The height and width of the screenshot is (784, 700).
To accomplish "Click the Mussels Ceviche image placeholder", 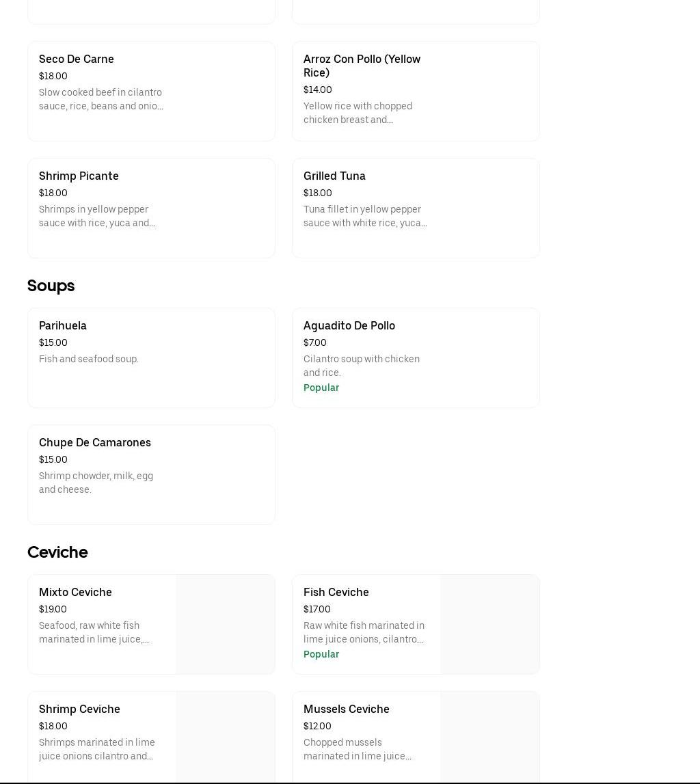I will [489, 737].
